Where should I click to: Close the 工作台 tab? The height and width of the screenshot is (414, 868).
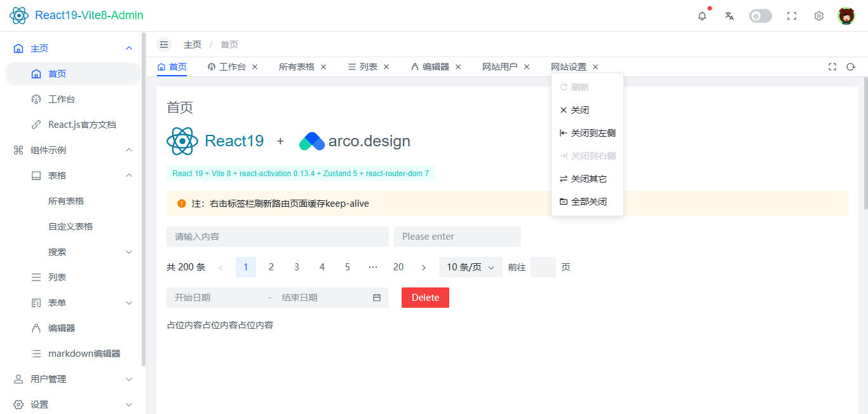coord(255,67)
